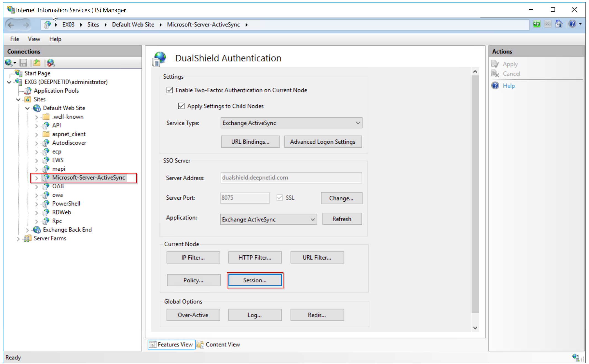This screenshot has width=589, height=364.
Task: Click the Delete Connection icon in Connections toolbar
Action: tap(51, 63)
